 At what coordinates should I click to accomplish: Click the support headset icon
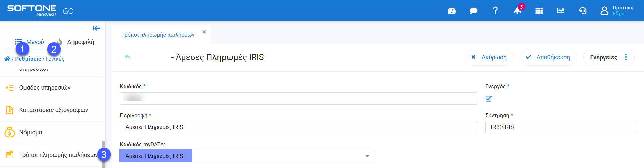pyautogui.click(x=583, y=11)
